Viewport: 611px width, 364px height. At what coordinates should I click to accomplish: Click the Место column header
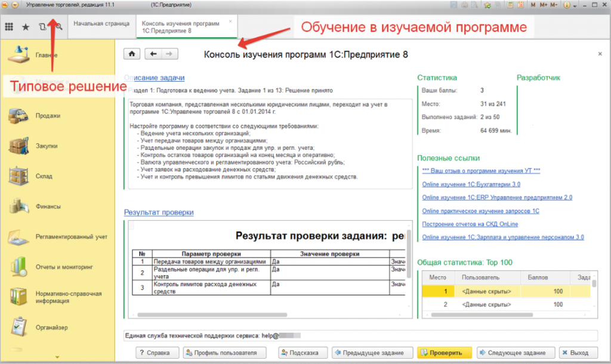coord(438,277)
